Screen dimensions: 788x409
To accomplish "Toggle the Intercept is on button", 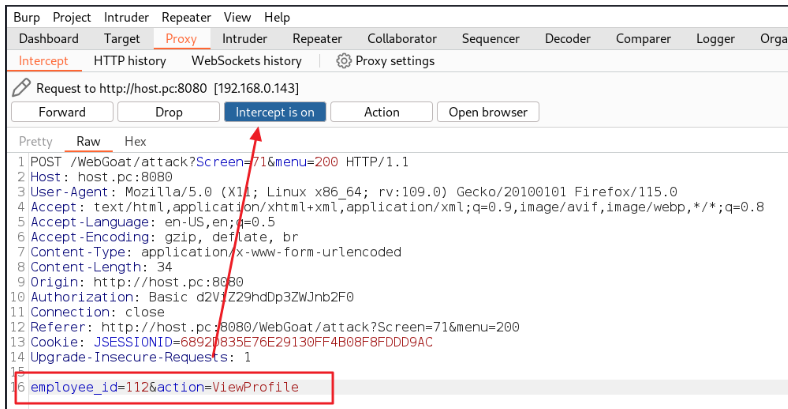I will [275, 112].
